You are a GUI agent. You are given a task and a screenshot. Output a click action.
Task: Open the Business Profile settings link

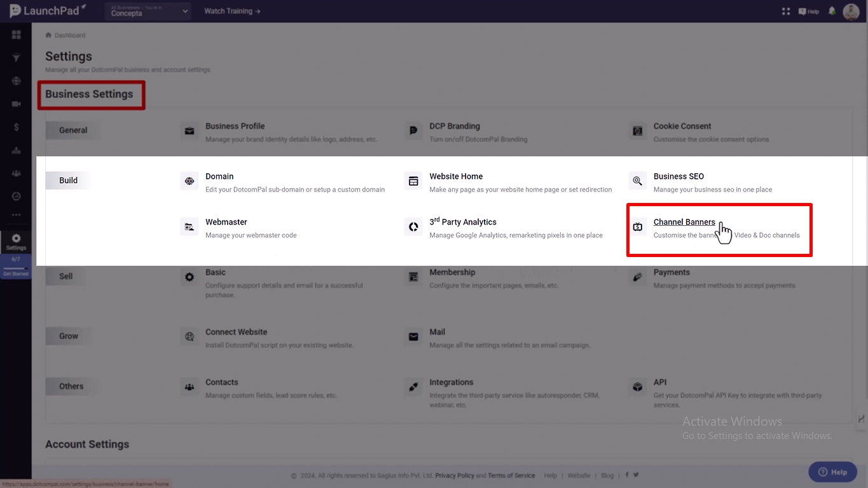coord(235,126)
